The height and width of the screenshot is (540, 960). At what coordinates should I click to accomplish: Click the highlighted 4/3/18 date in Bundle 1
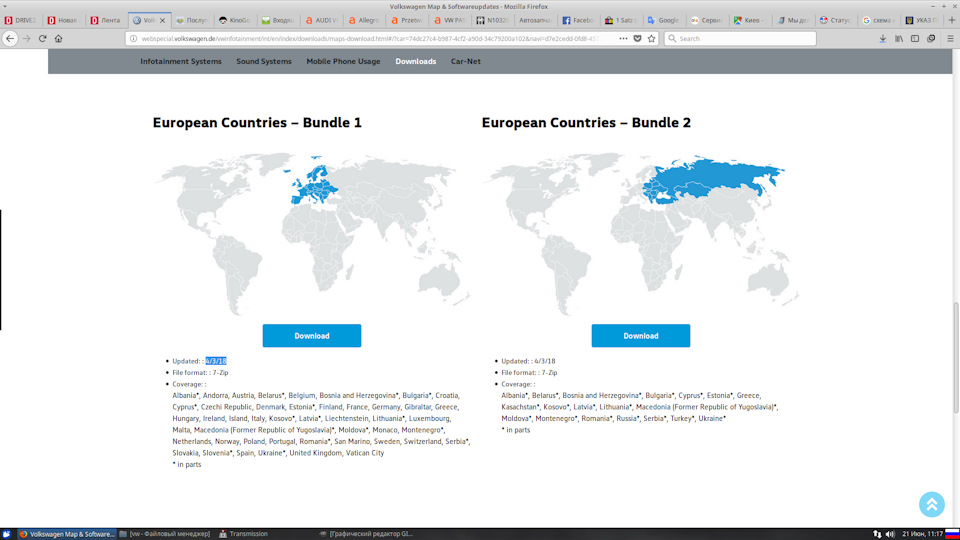216,361
